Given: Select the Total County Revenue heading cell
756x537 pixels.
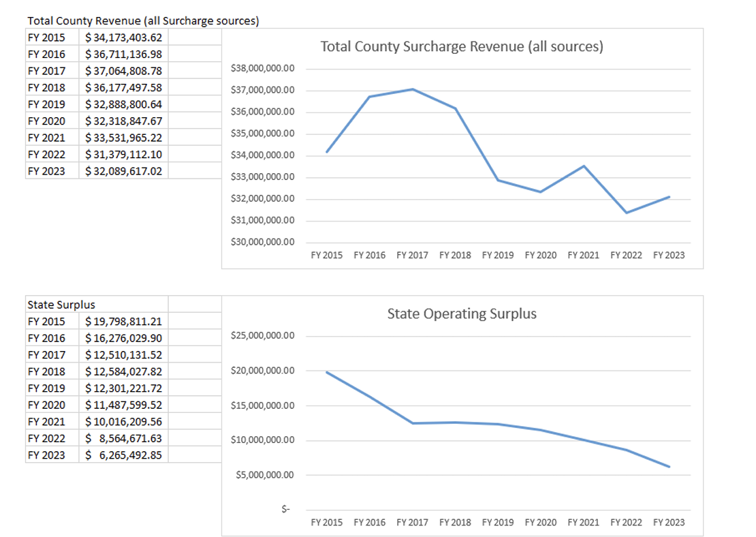Looking at the screenshot, I should 143,21.
